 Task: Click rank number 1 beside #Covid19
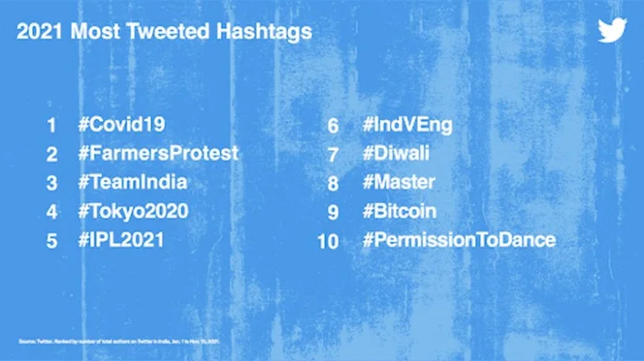pos(51,125)
